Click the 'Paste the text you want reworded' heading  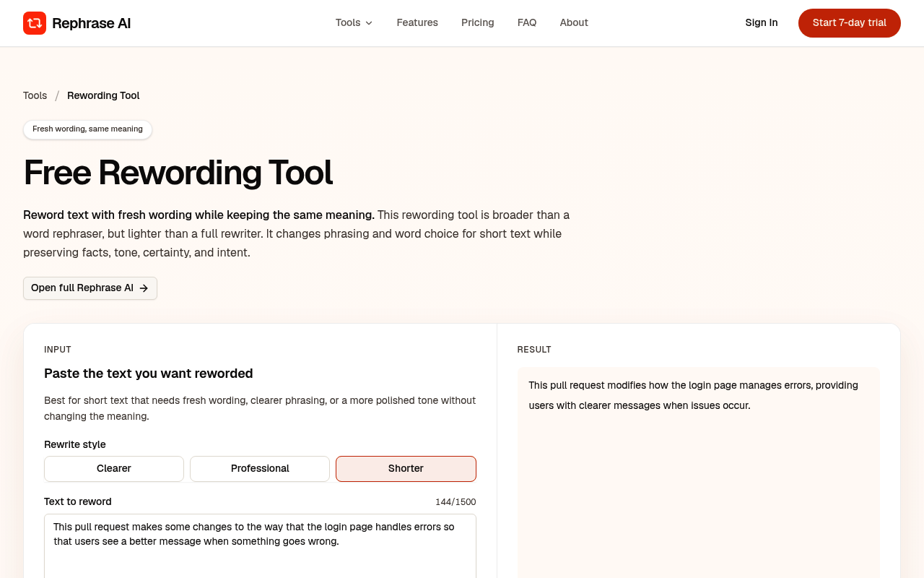(x=149, y=374)
